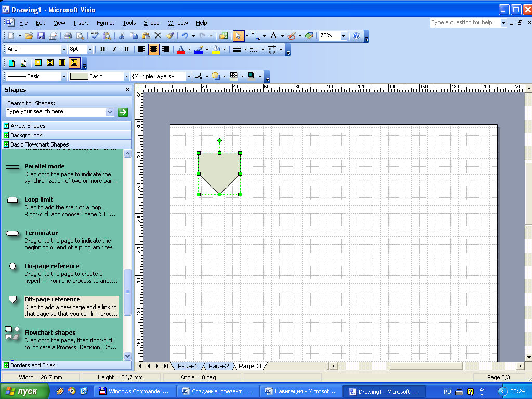The image size is (532, 399).
Task: Open the Arial font dropdown
Action: point(64,49)
